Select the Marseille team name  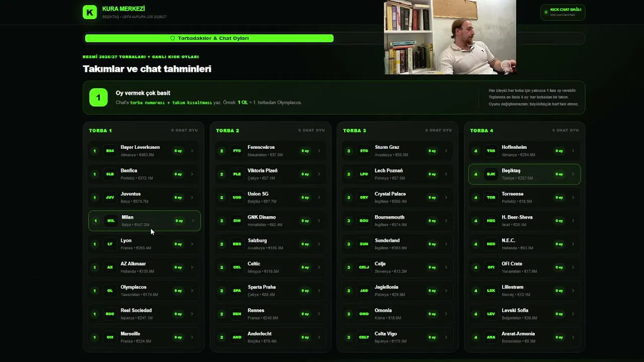point(130,334)
